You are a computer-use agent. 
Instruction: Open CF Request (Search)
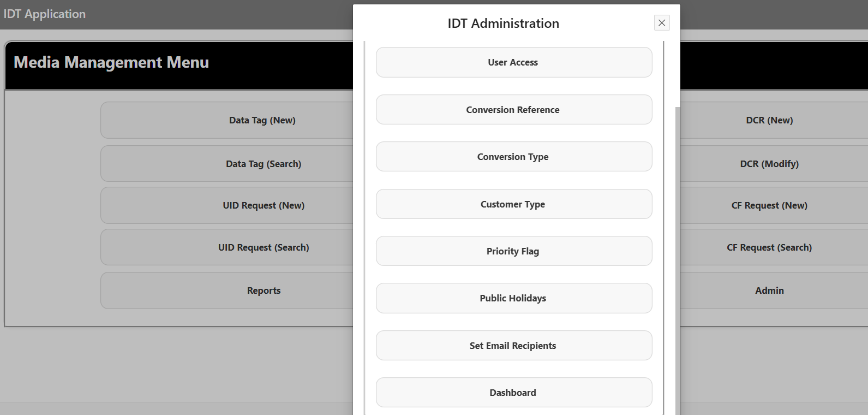tap(769, 247)
